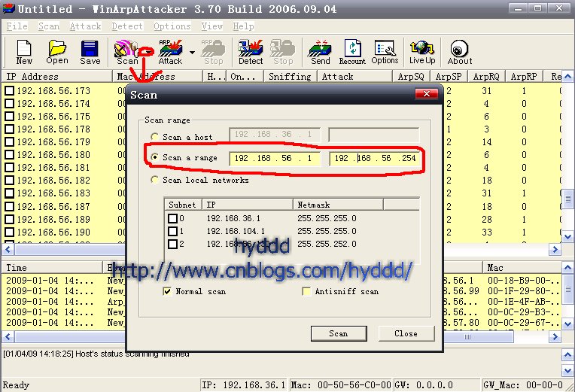Open the Attack menu
Image resolution: width=575 pixels, height=392 pixels.
pos(86,26)
